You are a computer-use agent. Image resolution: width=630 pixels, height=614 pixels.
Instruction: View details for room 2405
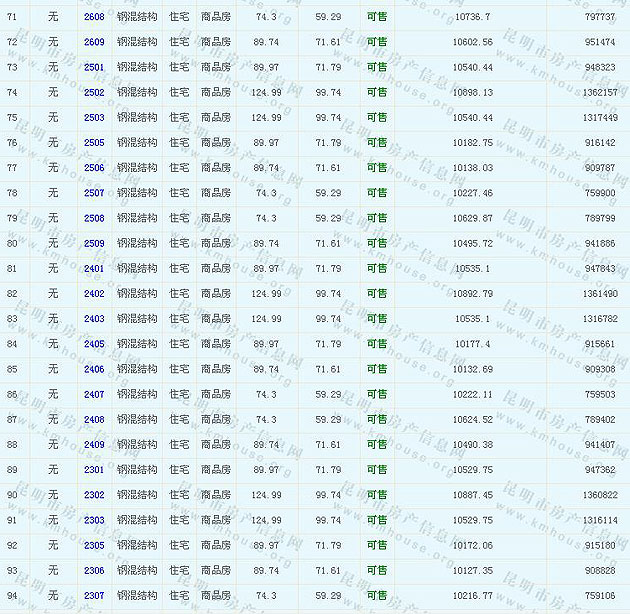click(94, 344)
